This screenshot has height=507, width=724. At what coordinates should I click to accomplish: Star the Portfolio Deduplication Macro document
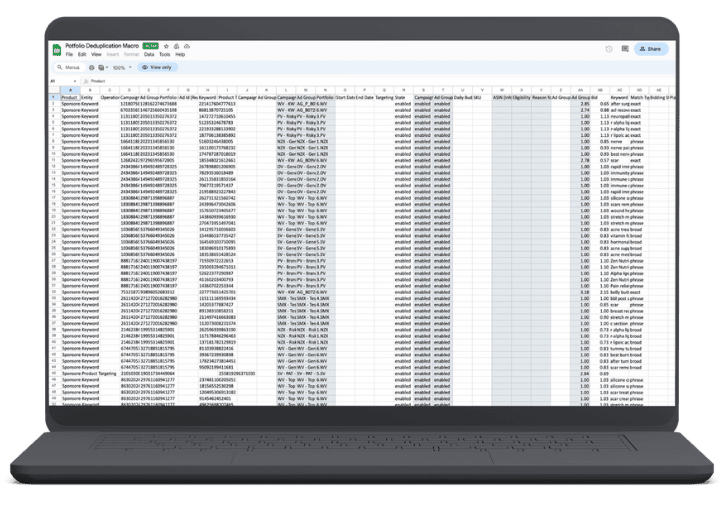tap(164, 46)
